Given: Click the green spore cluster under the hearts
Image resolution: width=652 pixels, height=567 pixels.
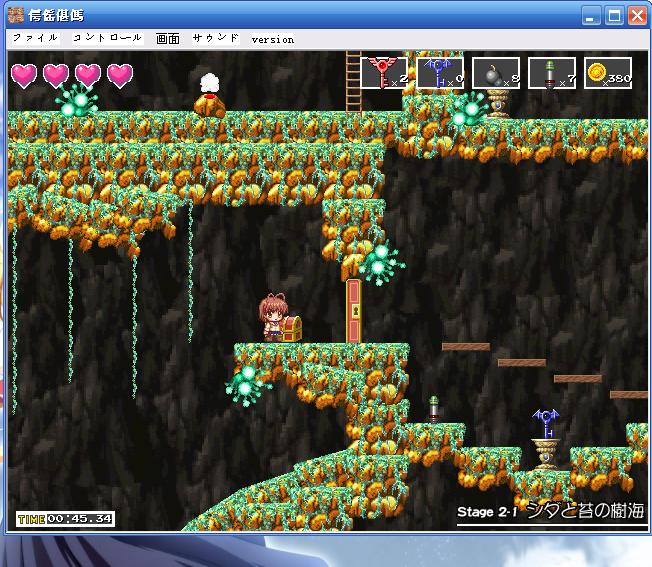Looking at the screenshot, I should (x=77, y=101).
